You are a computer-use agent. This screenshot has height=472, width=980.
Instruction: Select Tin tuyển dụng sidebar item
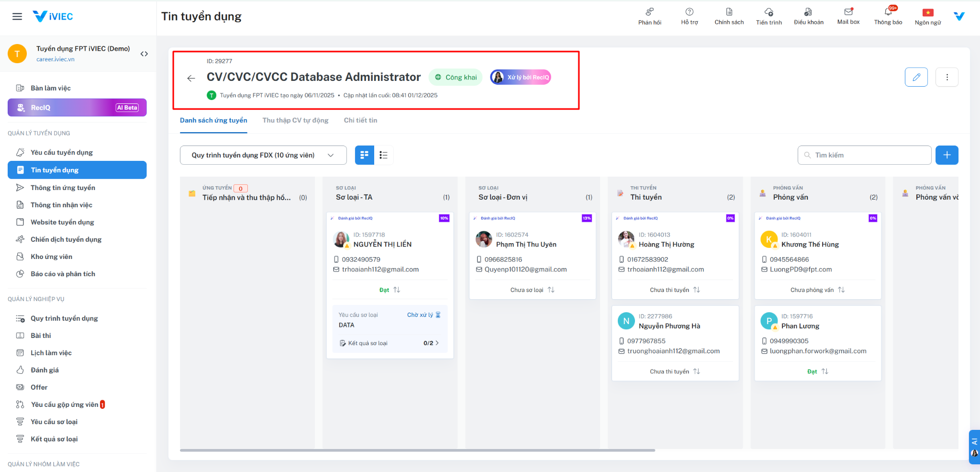click(77, 170)
